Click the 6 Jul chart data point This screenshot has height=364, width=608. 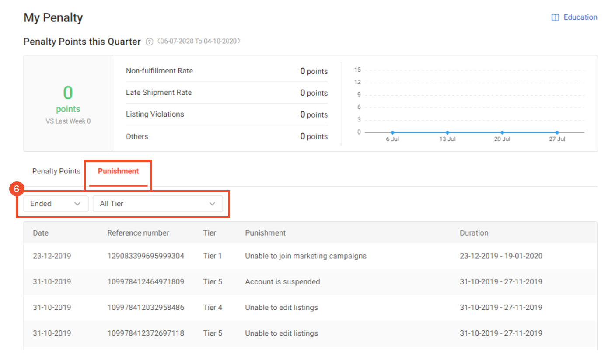pyautogui.click(x=393, y=132)
